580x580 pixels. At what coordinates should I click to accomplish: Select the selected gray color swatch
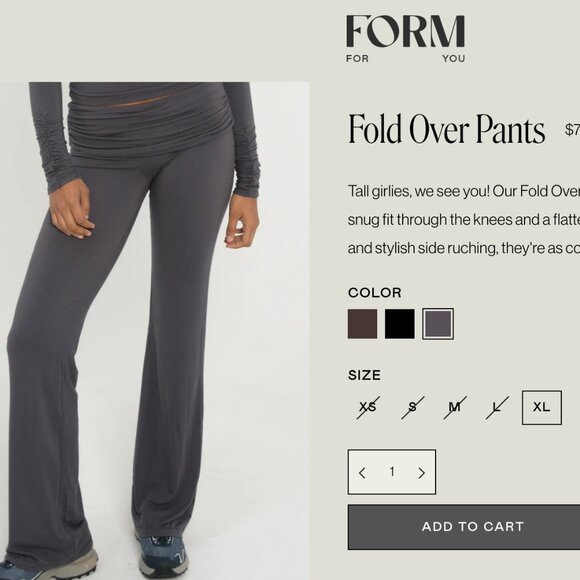[438, 324]
